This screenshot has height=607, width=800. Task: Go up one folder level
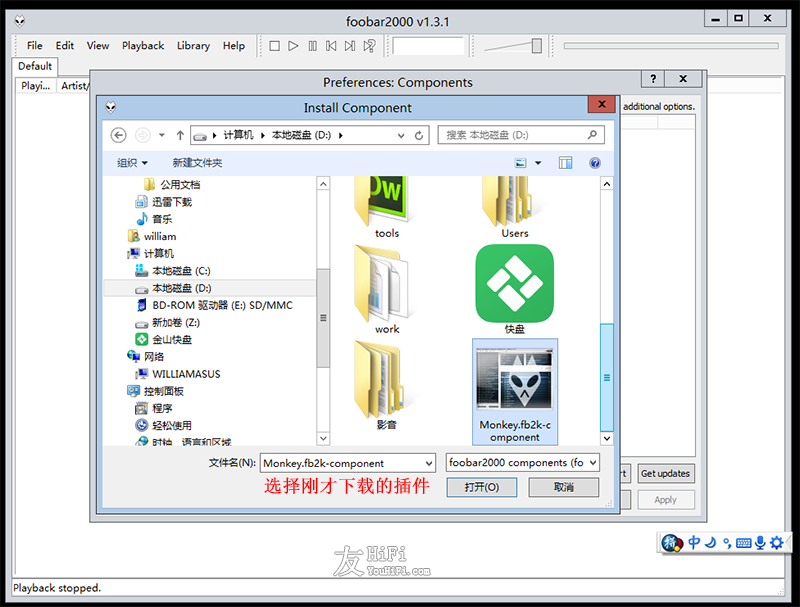(180, 135)
